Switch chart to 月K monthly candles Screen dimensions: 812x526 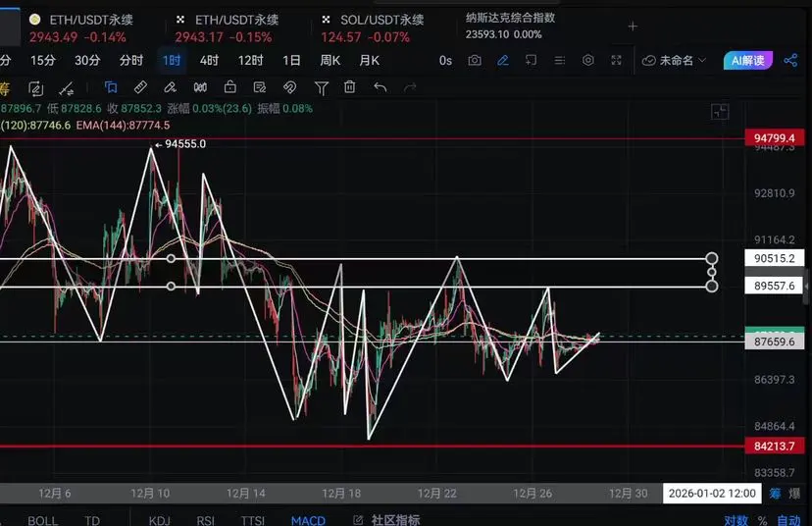[x=370, y=61]
